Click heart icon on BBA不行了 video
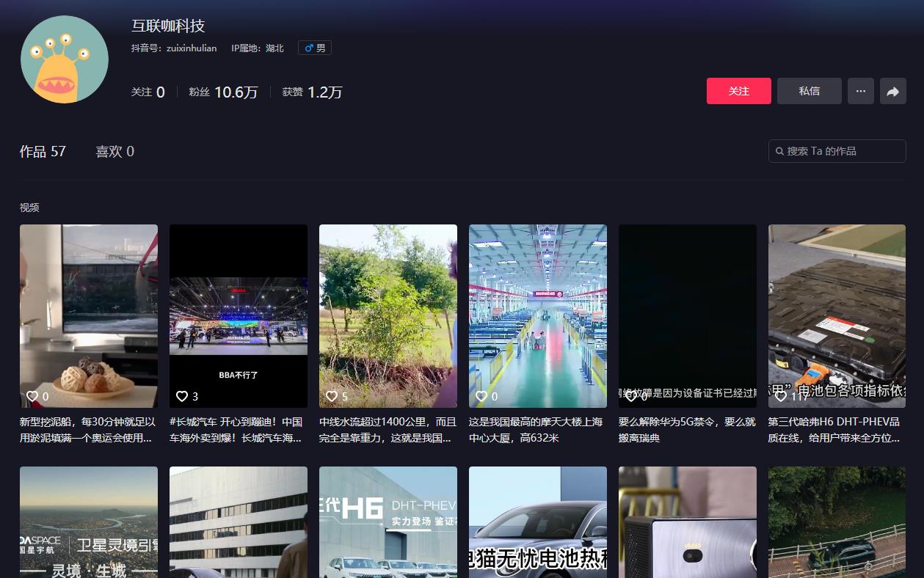924x578 pixels. (182, 396)
